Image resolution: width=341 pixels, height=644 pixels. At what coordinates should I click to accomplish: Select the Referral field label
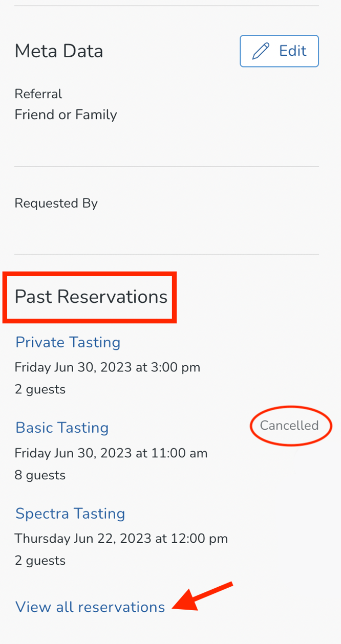(38, 94)
